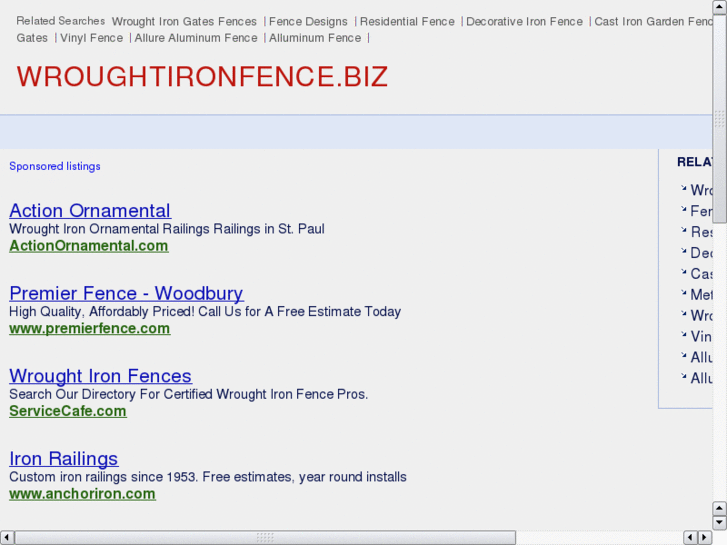Click the vertical scrollbar up arrow at top

(719, 6)
